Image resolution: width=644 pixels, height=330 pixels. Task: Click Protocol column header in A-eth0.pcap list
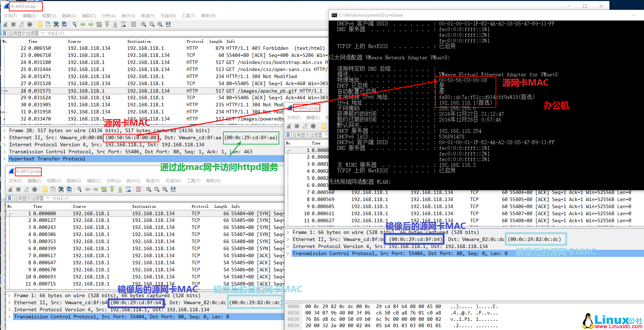point(195,41)
